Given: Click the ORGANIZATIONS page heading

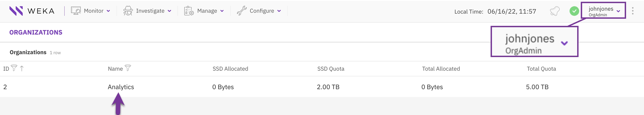Looking at the screenshot, I should tap(36, 32).
